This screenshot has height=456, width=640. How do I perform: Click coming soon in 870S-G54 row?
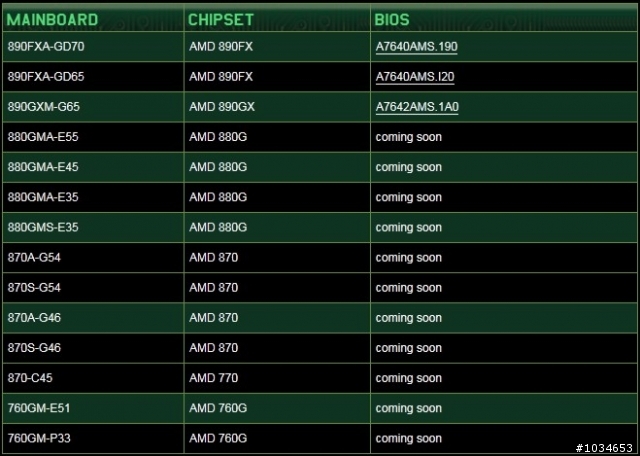coord(409,288)
